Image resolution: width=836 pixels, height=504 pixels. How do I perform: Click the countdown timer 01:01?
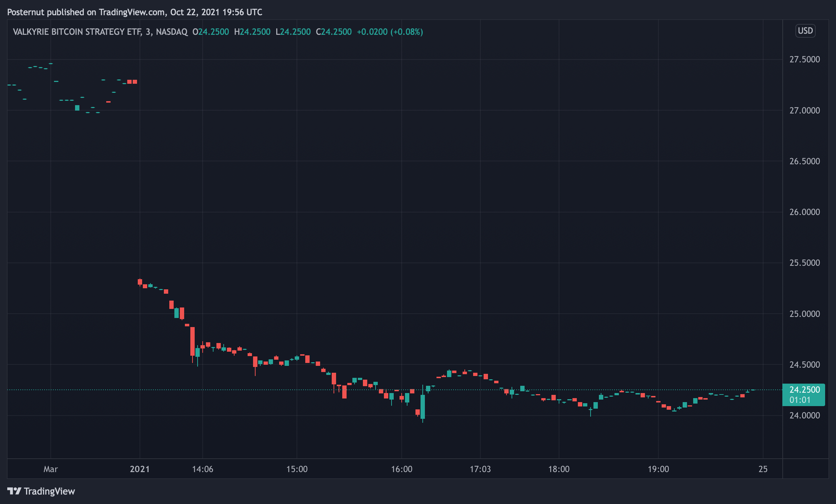[x=800, y=400]
